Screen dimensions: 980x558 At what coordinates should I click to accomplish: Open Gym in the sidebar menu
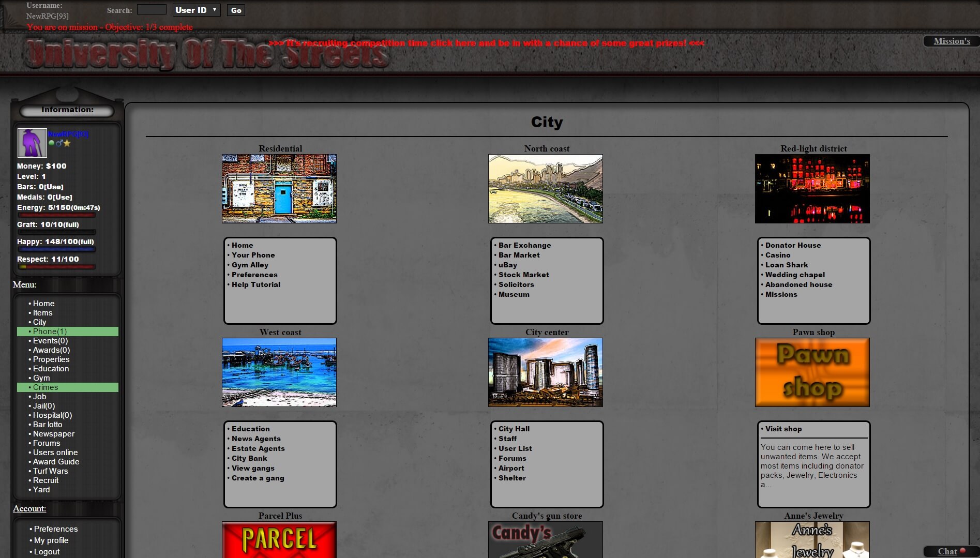[x=41, y=378]
